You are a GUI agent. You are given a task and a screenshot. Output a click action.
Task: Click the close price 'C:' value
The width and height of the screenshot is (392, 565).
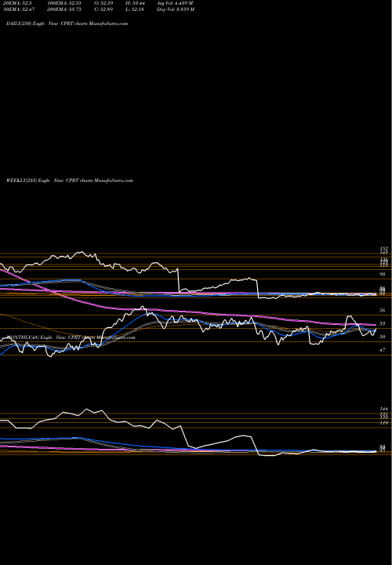click(103, 9)
